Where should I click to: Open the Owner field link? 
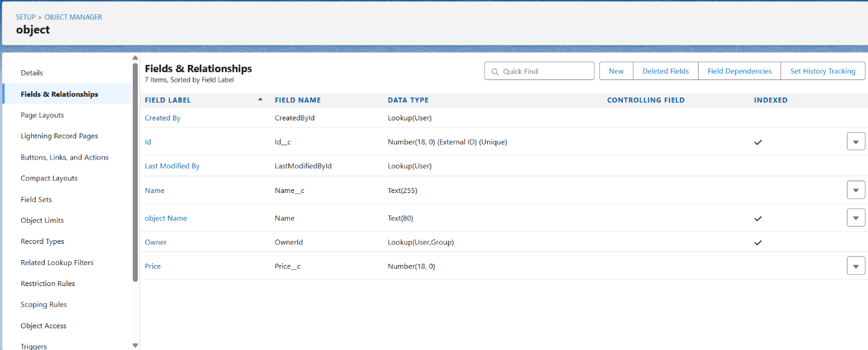point(156,242)
